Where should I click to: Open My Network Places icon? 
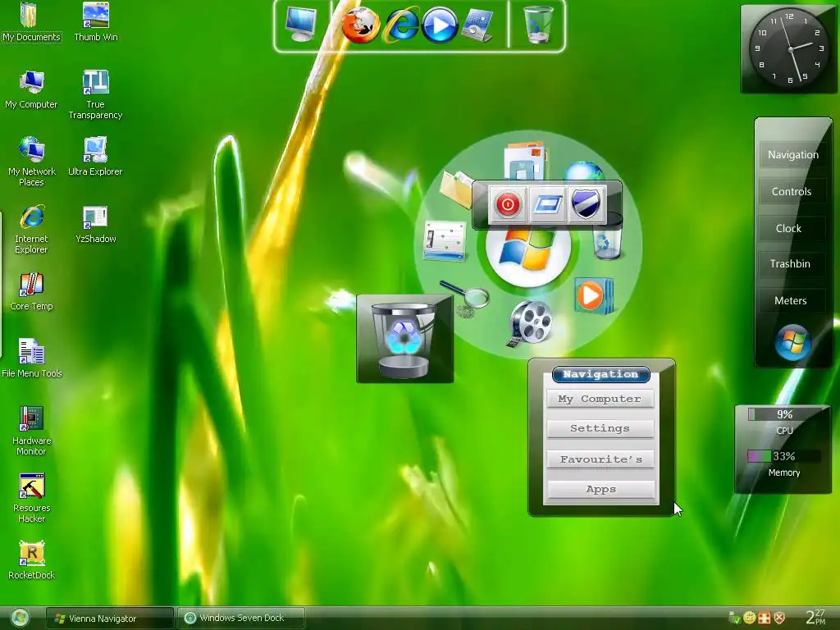[32, 162]
